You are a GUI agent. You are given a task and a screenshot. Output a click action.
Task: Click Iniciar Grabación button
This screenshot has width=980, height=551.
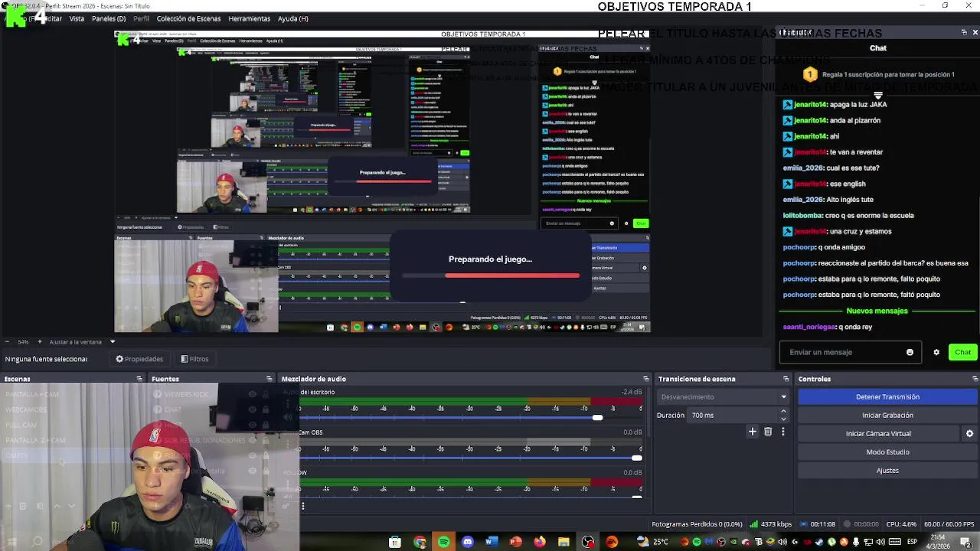[887, 415]
